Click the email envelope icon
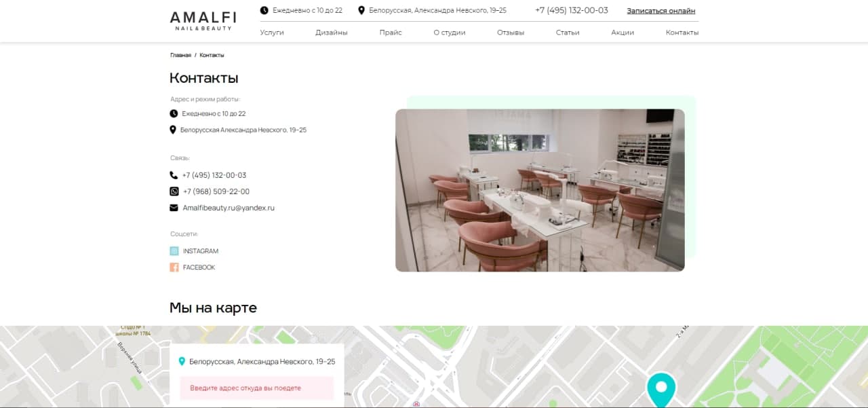 tap(174, 208)
